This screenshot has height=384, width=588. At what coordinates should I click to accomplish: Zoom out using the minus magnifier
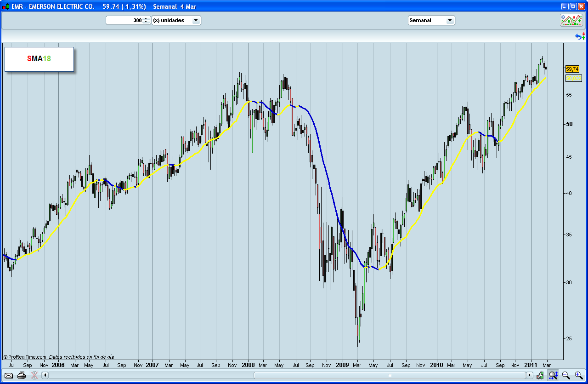(x=565, y=375)
